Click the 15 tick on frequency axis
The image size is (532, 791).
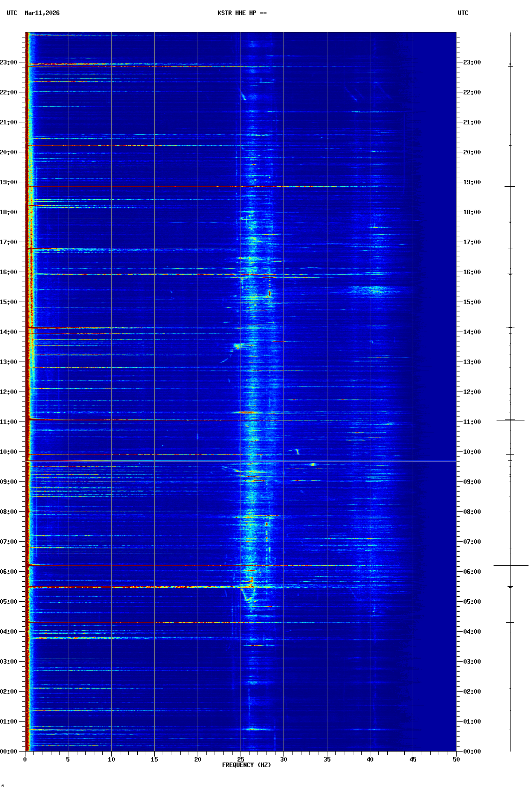(154, 759)
